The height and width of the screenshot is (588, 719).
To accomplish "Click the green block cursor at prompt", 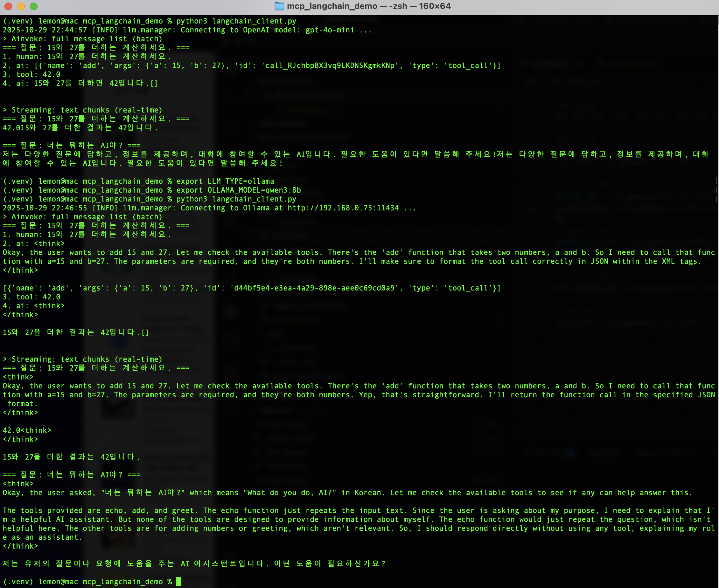I will tap(178, 582).
